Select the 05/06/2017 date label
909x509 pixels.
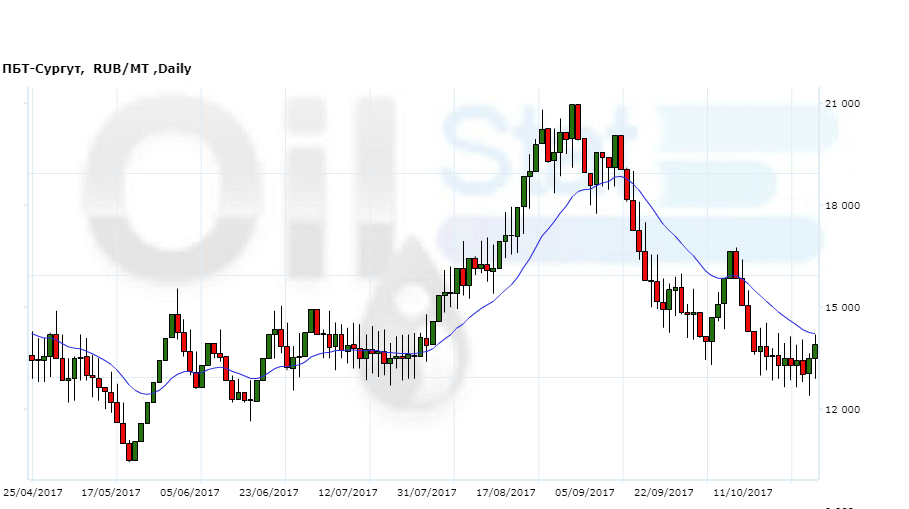190,493
